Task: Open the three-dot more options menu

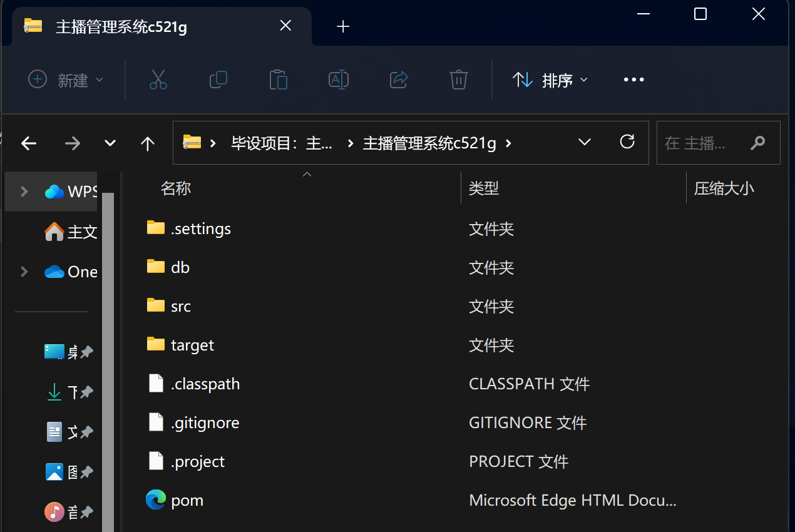Action: tap(633, 80)
